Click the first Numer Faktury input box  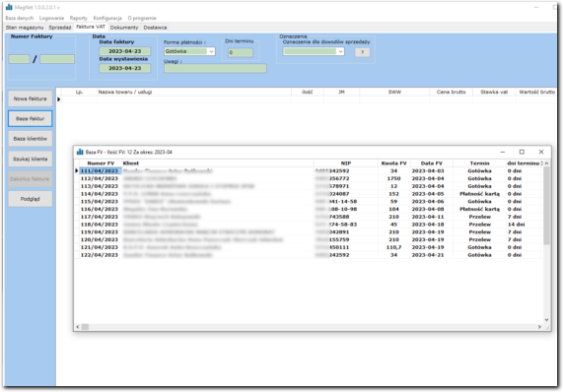[19, 59]
